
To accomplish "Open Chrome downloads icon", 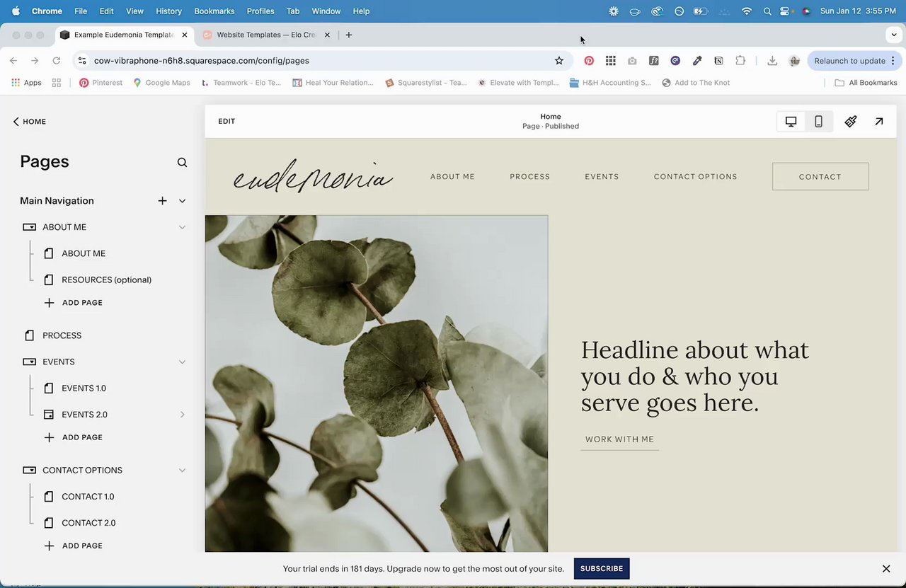I will point(772,61).
